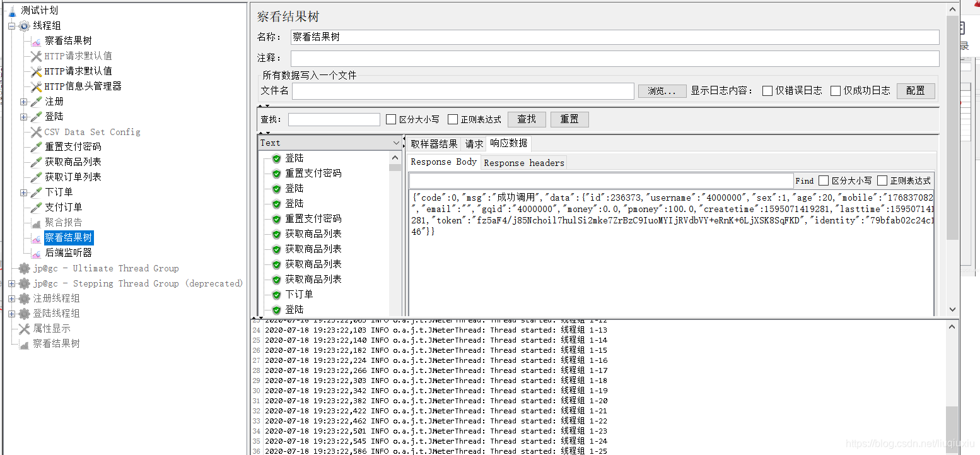Image resolution: width=980 pixels, height=455 pixels.
Task: Focus the response Find input
Action: pos(601,181)
